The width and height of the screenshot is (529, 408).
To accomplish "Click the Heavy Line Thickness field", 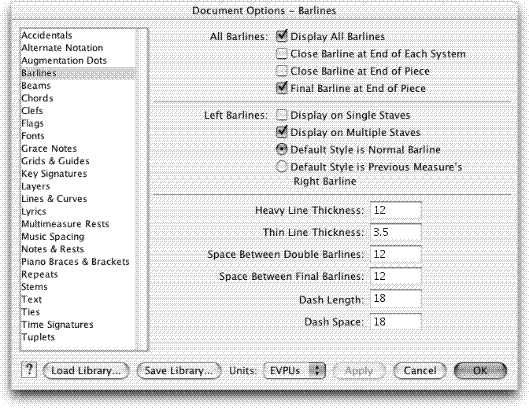I will [x=396, y=210].
